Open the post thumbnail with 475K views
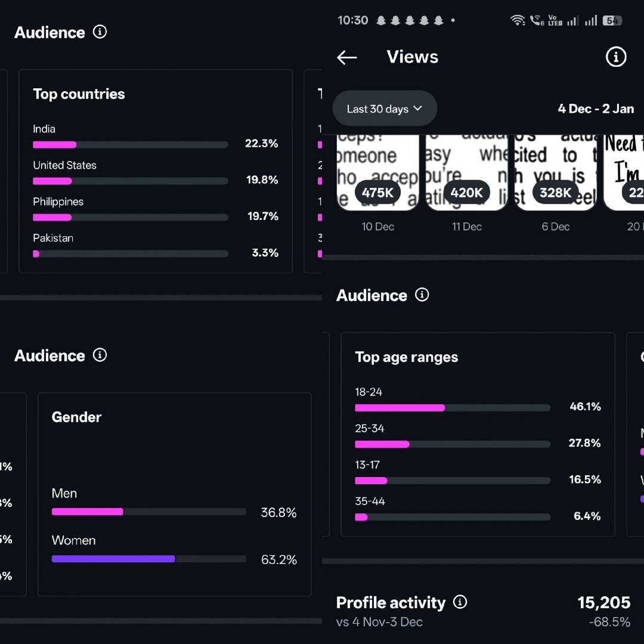 (377, 173)
